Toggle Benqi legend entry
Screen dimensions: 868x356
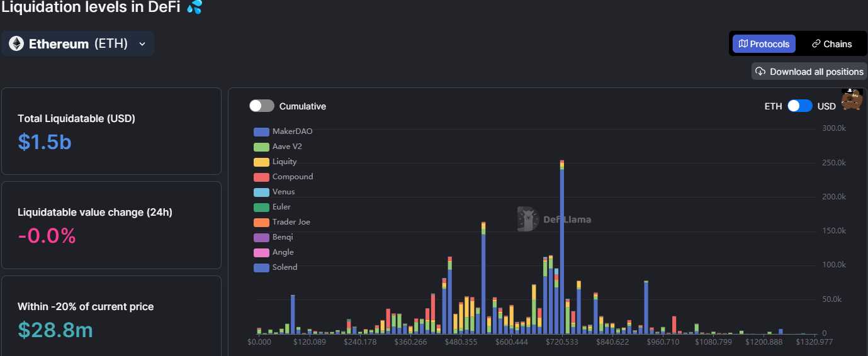tap(273, 237)
